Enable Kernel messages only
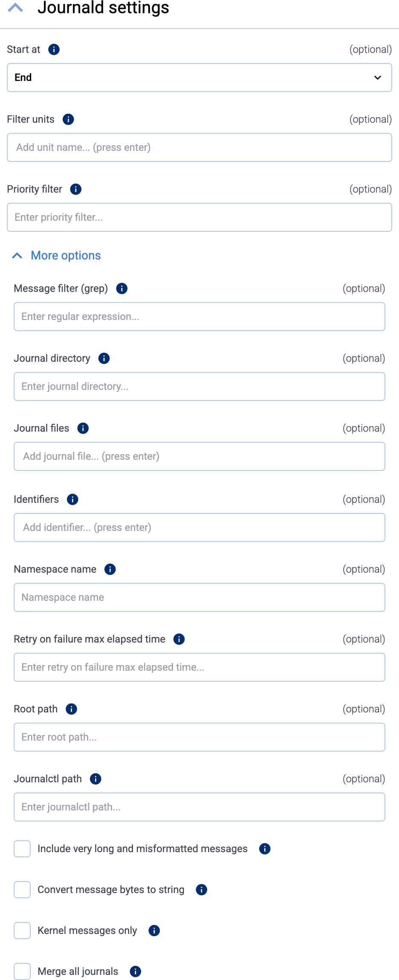 [x=22, y=931]
